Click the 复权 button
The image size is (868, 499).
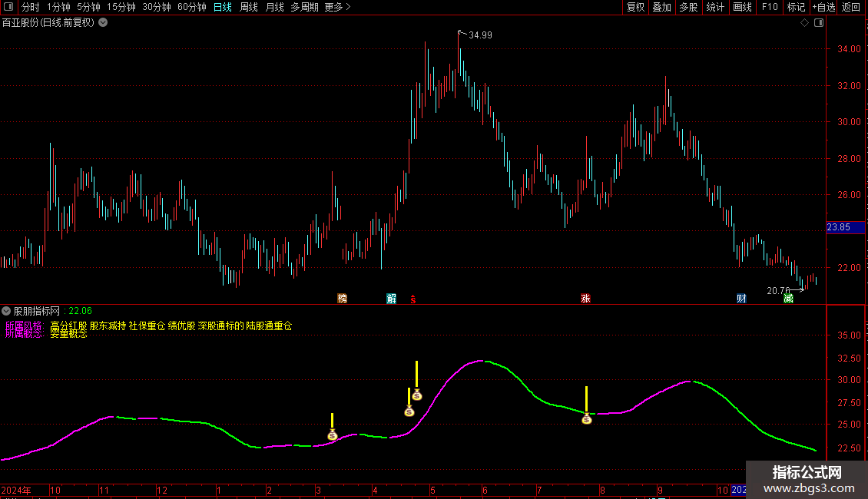pos(635,7)
